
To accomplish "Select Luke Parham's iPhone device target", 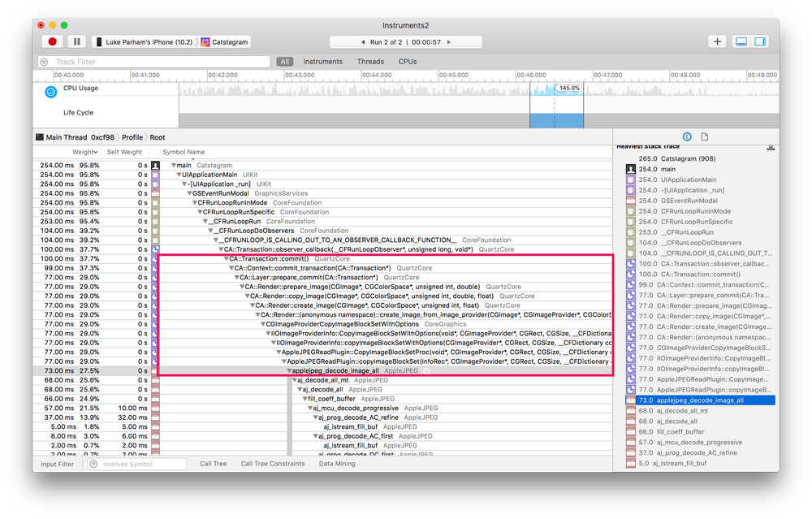I will click(144, 42).
